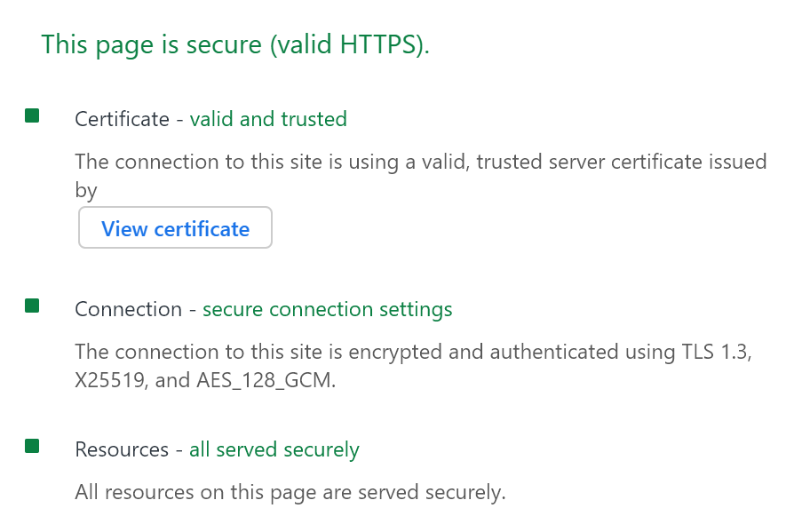The height and width of the screenshot is (532, 794).
Task: Click the word 'by' above View certificate
Action: tap(86, 190)
